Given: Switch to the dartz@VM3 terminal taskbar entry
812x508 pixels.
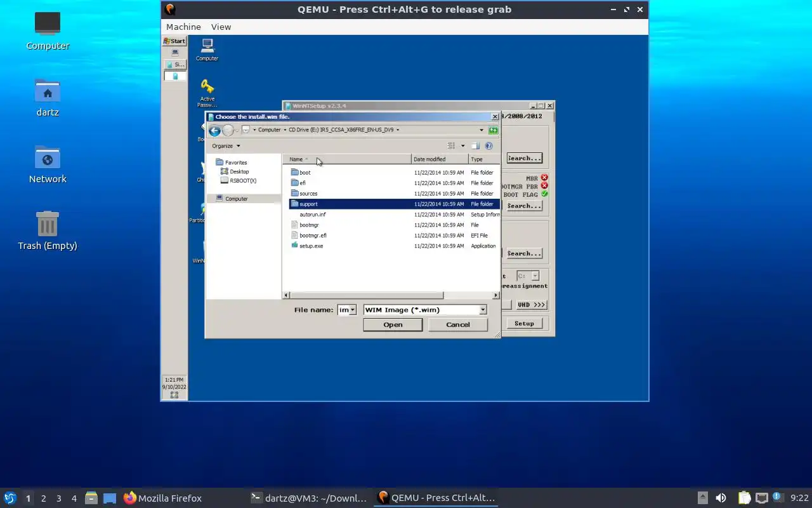Looking at the screenshot, I should [310, 498].
